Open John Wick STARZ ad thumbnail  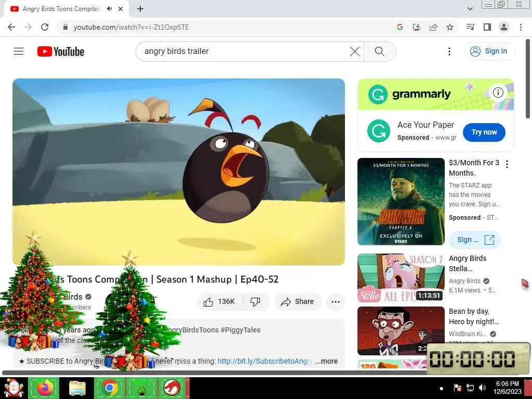click(x=401, y=202)
